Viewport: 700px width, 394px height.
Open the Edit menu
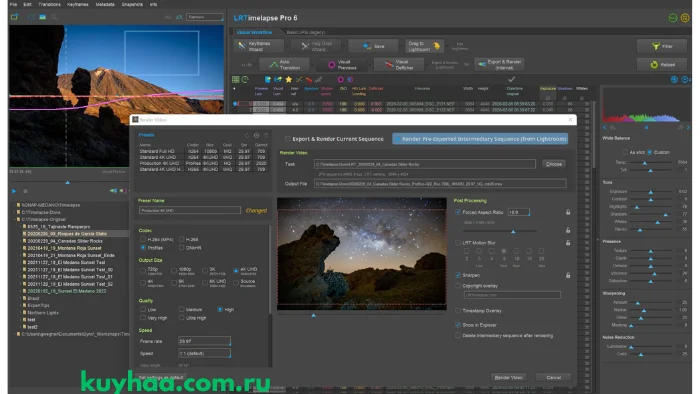click(27, 4)
